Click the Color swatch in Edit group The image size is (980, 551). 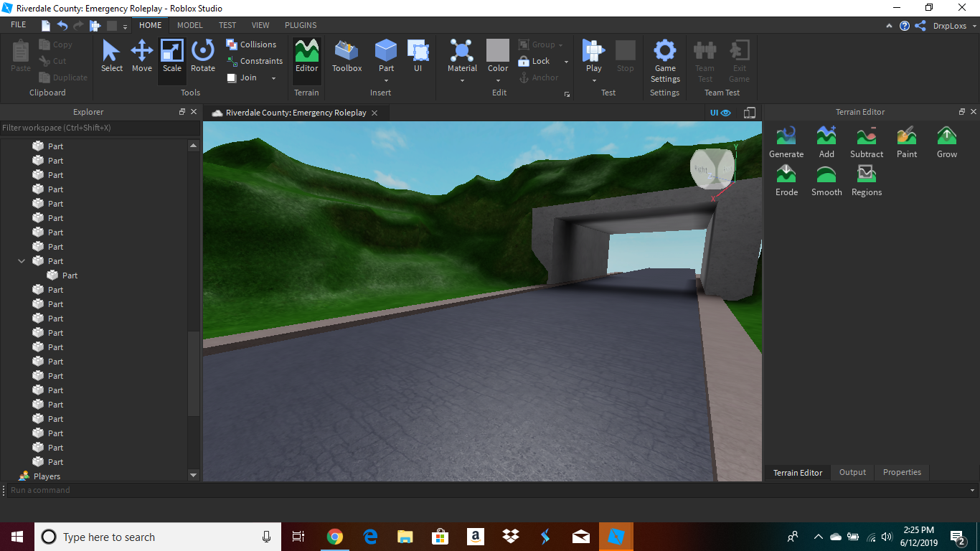coord(498,50)
